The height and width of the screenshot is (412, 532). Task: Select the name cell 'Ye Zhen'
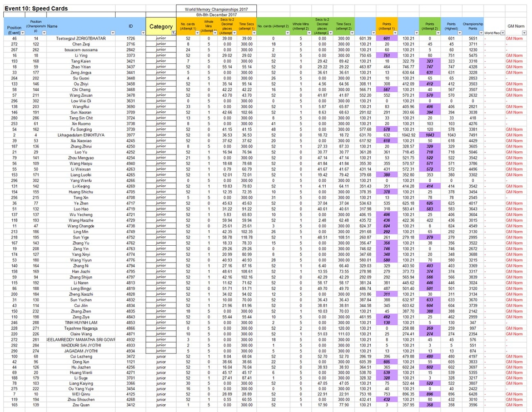(x=81, y=203)
